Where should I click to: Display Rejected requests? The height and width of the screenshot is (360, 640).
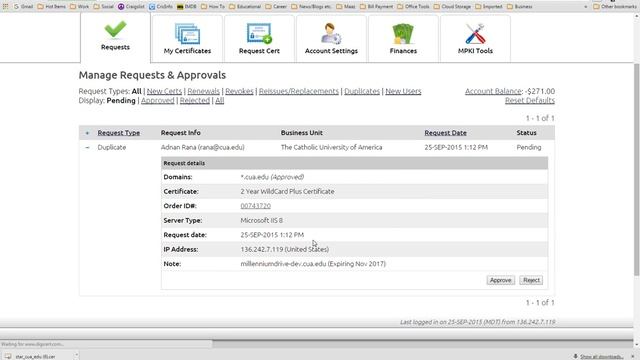pos(195,100)
